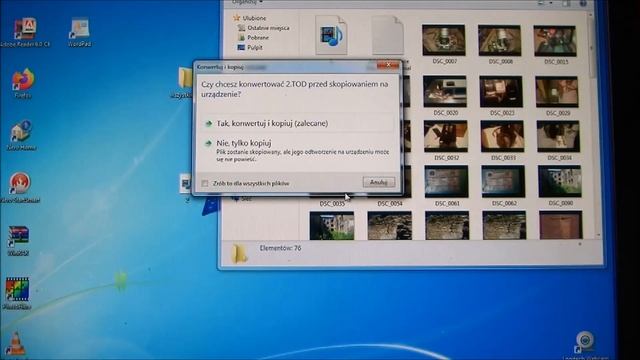Select thumbnail DSC_0061

tap(447, 181)
